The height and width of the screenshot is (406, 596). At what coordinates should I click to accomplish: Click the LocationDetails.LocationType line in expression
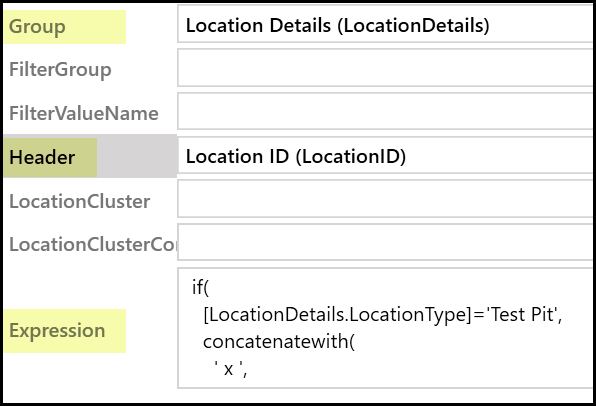pos(382,315)
